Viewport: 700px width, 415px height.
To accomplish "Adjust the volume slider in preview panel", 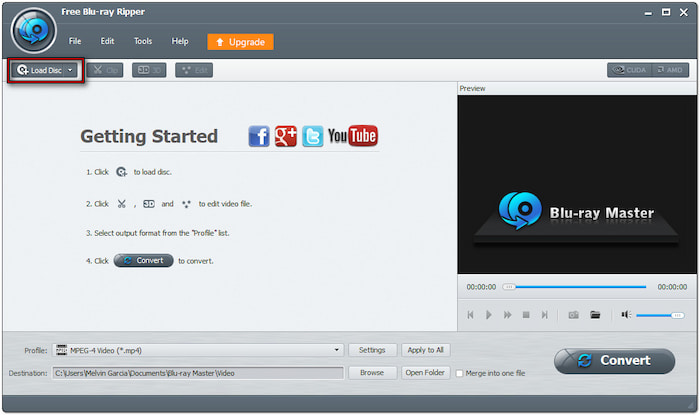I will tap(660, 315).
